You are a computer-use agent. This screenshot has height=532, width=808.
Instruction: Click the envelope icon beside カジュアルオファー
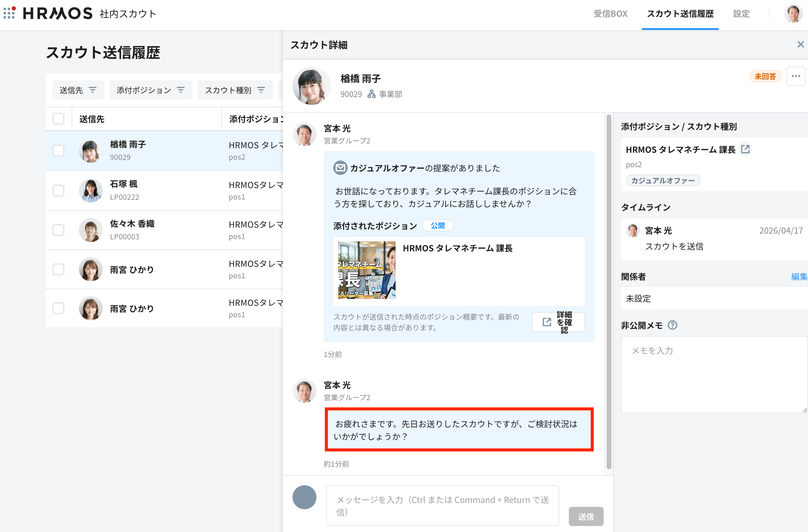pyautogui.click(x=340, y=168)
